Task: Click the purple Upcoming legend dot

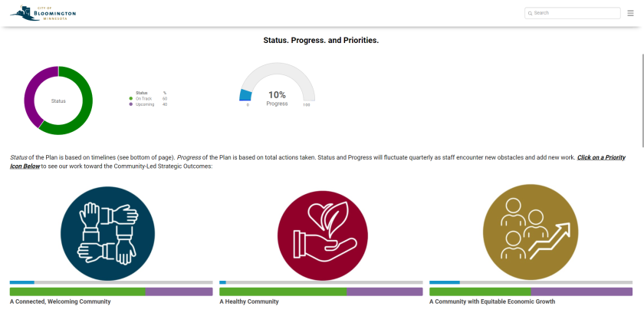Action: click(131, 104)
